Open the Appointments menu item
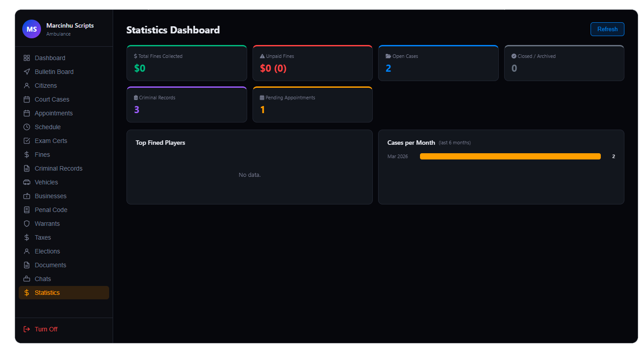This screenshot has height=351, width=644. point(53,113)
